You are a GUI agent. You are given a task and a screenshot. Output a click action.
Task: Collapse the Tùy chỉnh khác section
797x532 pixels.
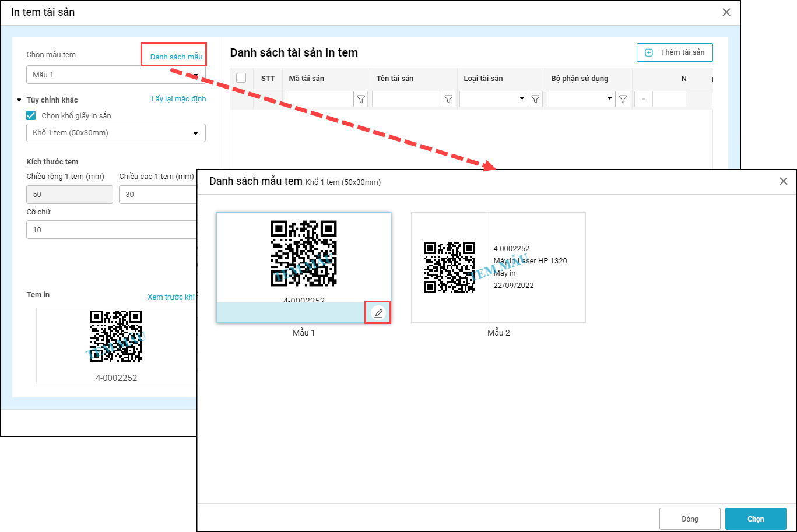[x=19, y=100]
